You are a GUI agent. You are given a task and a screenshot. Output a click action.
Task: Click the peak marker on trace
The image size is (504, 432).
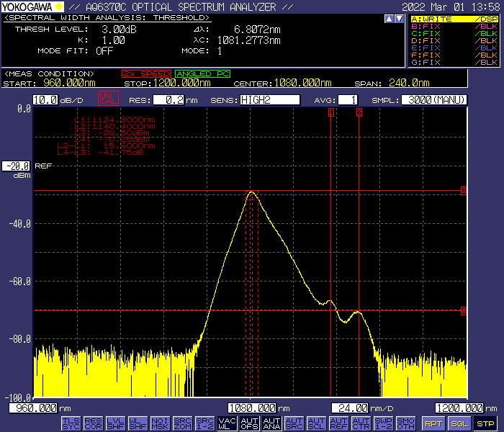pyautogui.click(x=252, y=196)
